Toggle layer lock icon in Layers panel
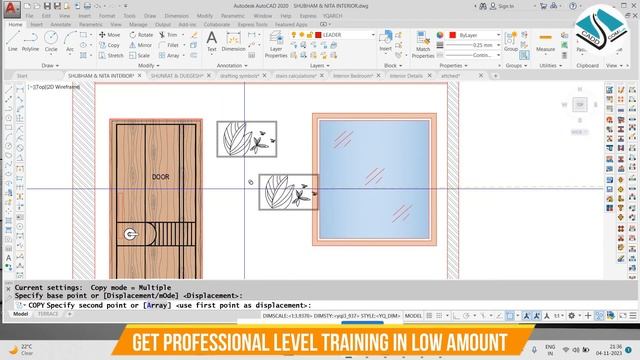 click(x=310, y=35)
